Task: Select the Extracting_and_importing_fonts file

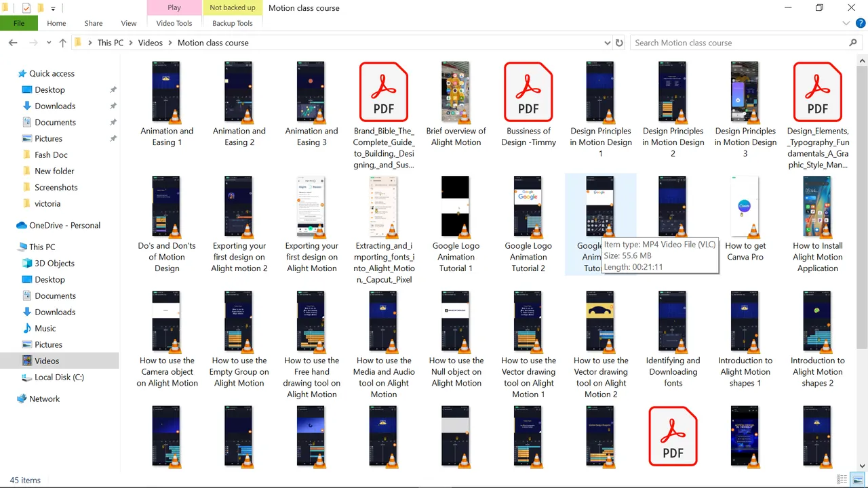Action: pyautogui.click(x=384, y=230)
